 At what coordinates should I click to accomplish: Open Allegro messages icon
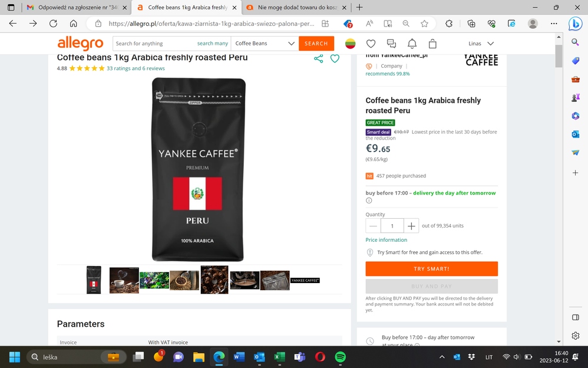point(391,44)
